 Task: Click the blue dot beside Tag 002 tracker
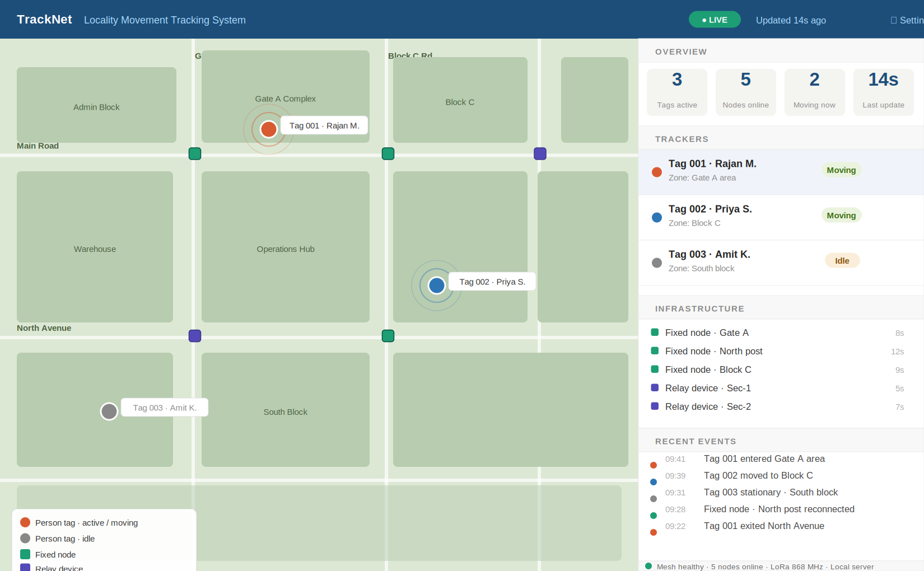tap(657, 217)
